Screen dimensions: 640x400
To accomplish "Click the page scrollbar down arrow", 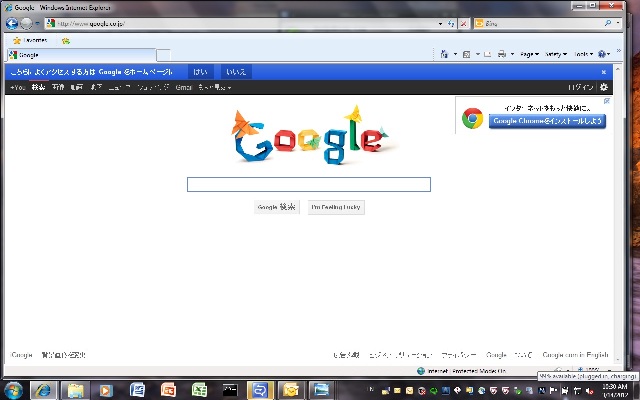I will coord(618,360).
